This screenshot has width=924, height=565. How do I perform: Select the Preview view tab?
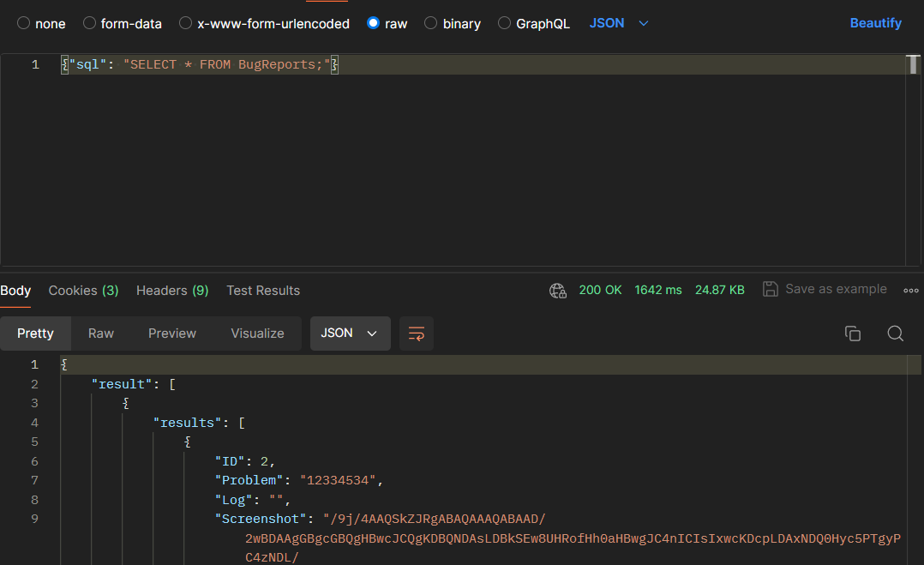[x=172, y=334]
